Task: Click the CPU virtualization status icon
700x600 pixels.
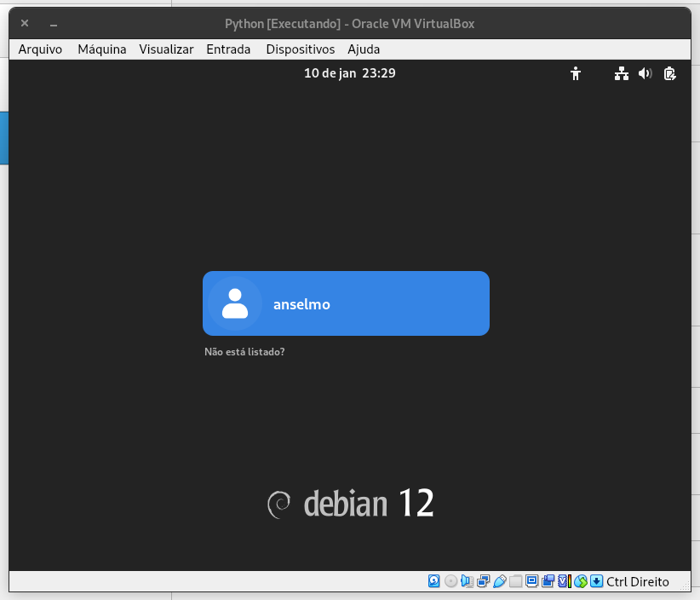Action: (x=565, y=580)
